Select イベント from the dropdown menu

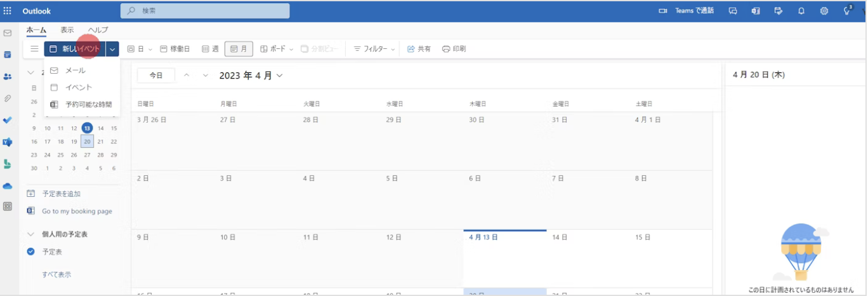[x=79, y=88]
